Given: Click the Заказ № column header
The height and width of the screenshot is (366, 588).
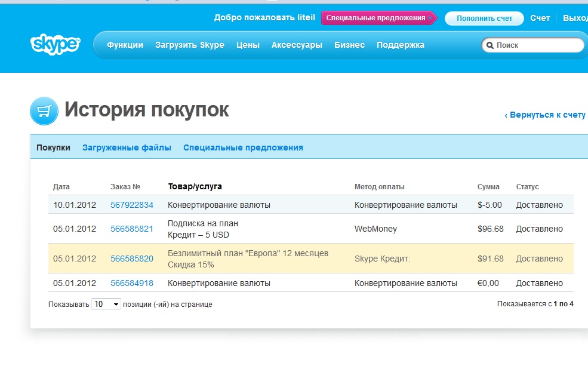Looking at the screenshot, I should 125,186.
